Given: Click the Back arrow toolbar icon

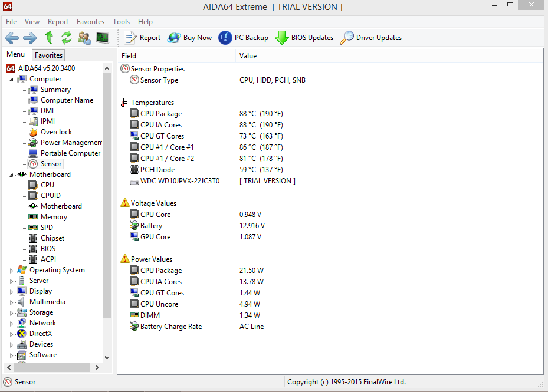Looking at the screenshot, I should pos(12,38).
